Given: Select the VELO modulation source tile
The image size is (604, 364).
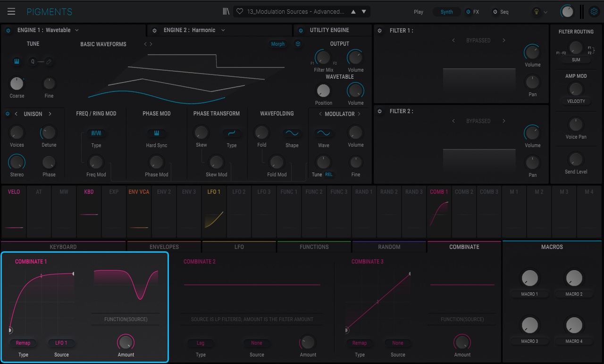Looking at the screenshot, I should click(x=14, y=211).
